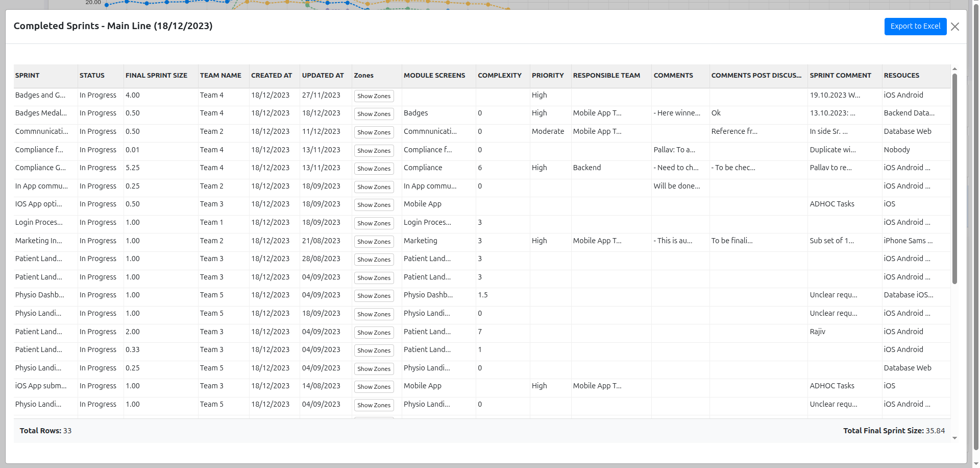Close the Completed Sprints dialog
The image size is (980, 468).
tap(954, 27)
